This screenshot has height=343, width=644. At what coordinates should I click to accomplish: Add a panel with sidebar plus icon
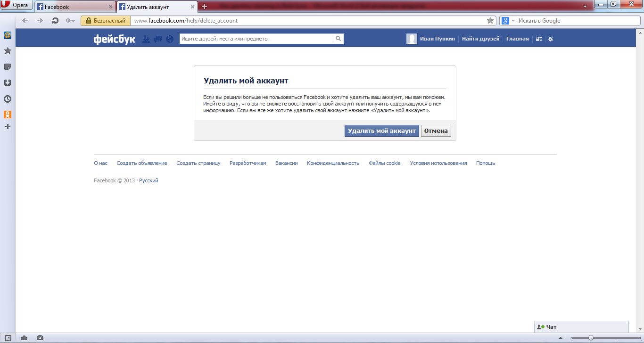tap(8, 127)
